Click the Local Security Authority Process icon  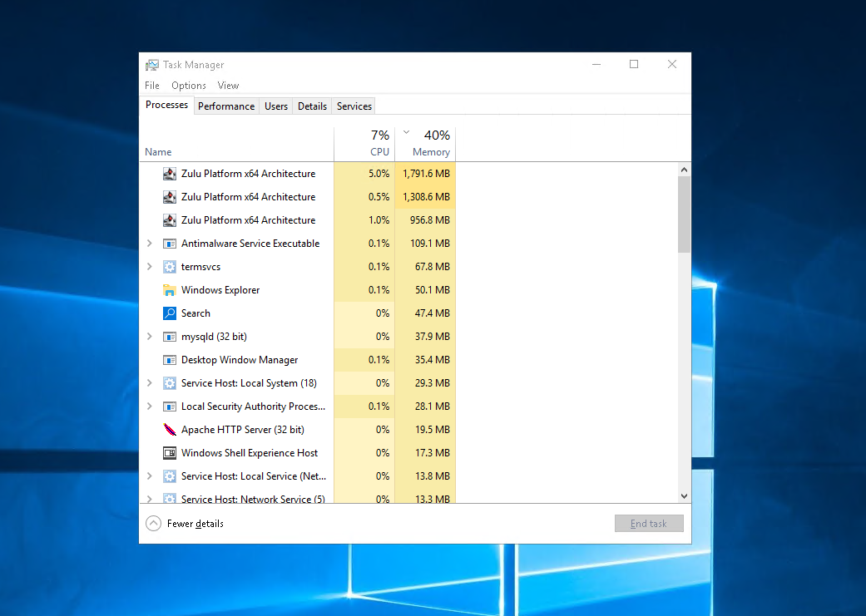coord(170,407)
